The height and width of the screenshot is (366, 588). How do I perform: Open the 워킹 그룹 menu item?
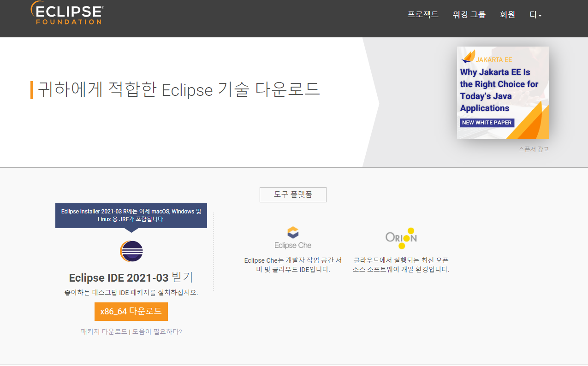[x=469, y=15]
